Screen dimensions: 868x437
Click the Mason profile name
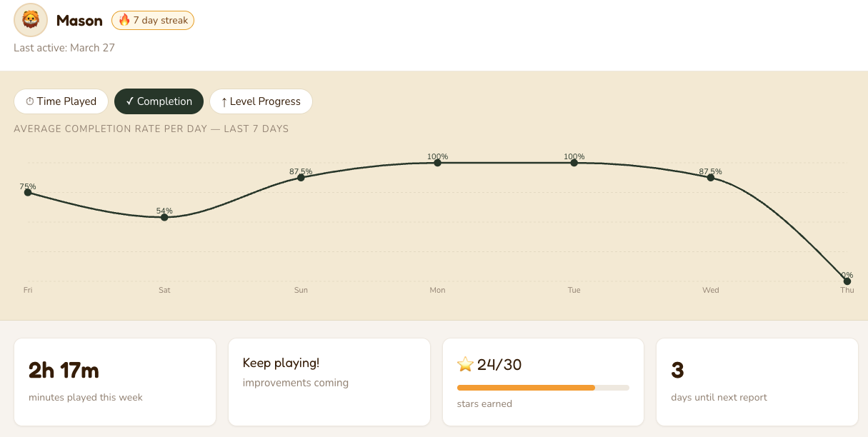click(x=79, y=21)
